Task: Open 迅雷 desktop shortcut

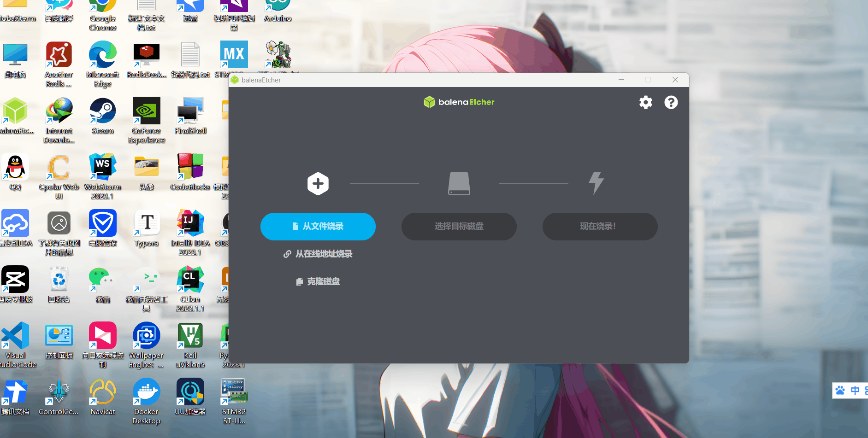Action: (x=190, y=10)
